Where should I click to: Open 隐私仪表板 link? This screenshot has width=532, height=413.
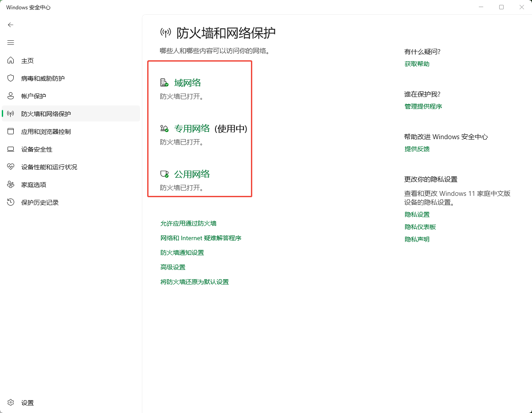[420, 227]
